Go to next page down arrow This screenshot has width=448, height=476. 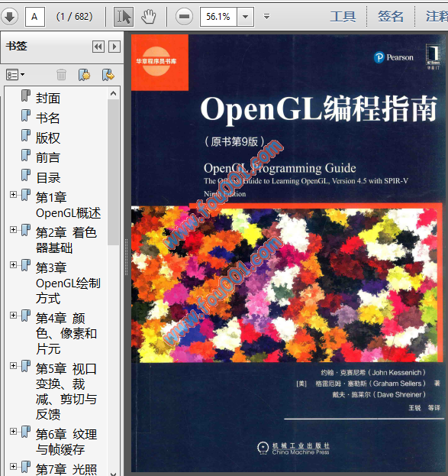click(9, 17)
